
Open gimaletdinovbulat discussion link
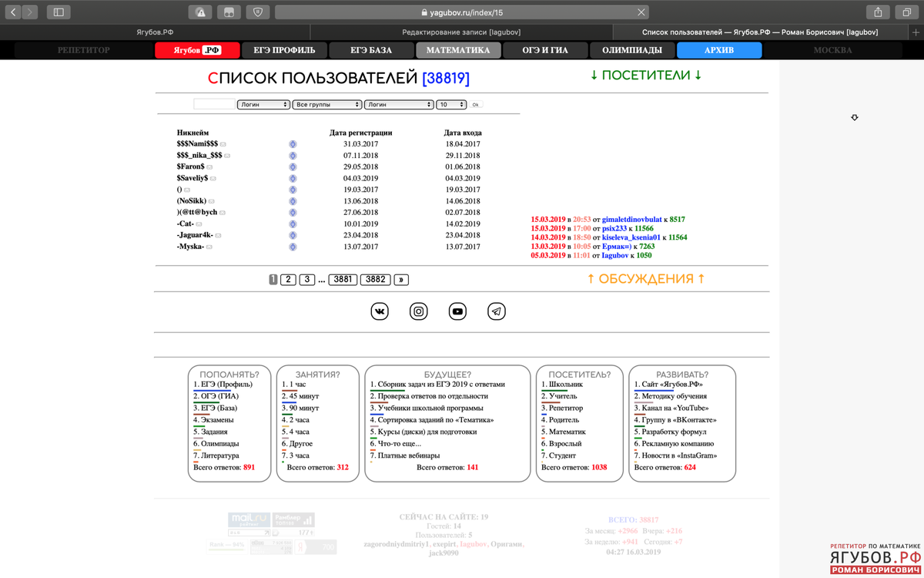(631, 220)
